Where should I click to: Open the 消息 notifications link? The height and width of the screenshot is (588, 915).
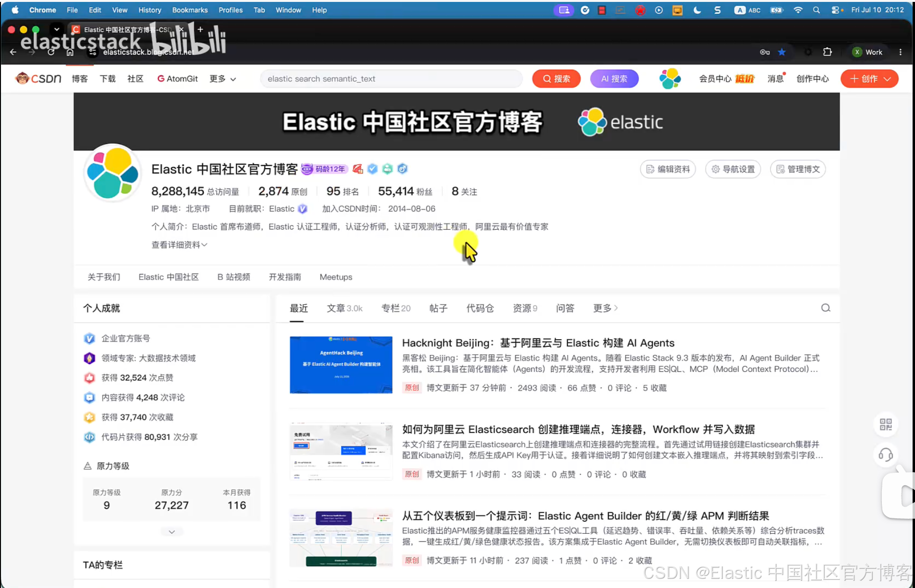[x=776, y=79]
